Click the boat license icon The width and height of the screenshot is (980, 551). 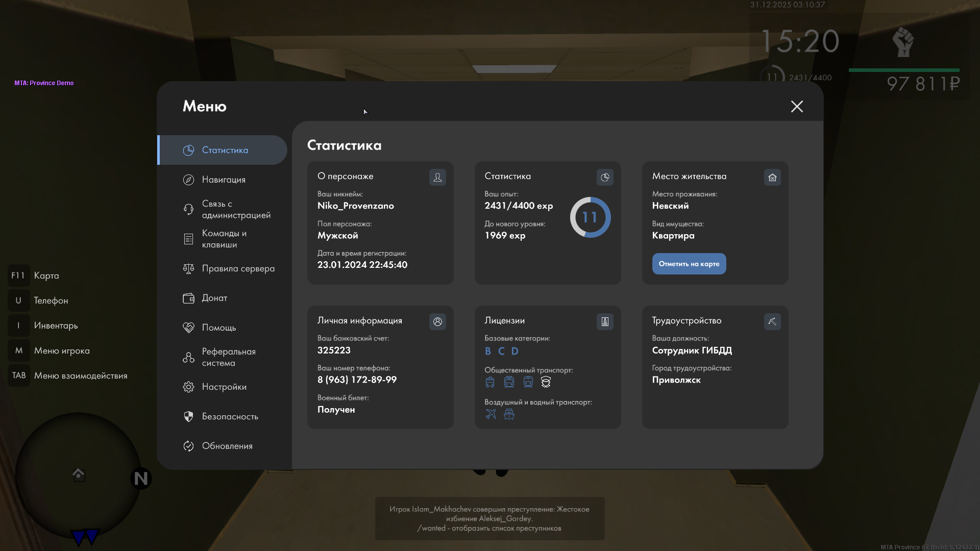coord(509,414)
